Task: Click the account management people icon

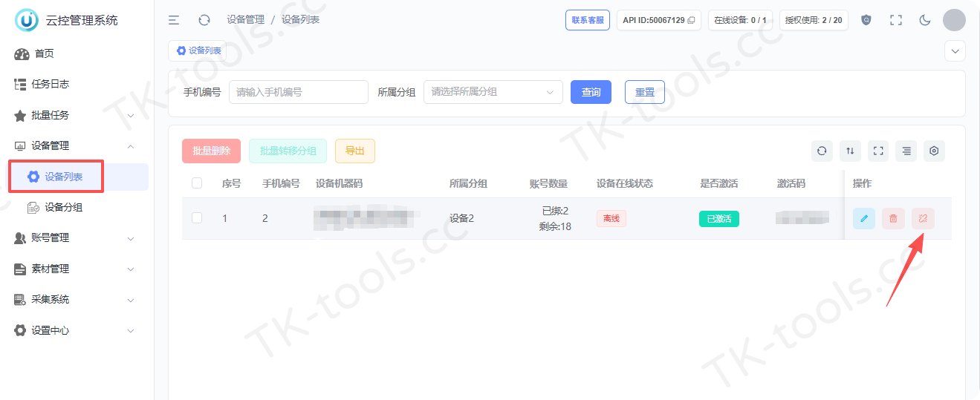Action: pyautogui.click(x=21, y=237)
